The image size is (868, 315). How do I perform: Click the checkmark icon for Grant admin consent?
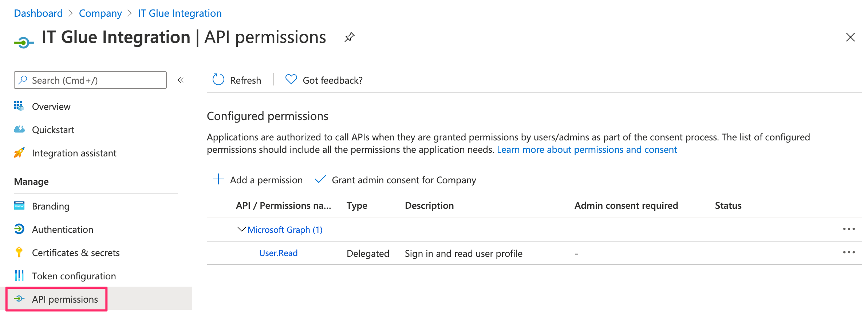pos(320,179)
